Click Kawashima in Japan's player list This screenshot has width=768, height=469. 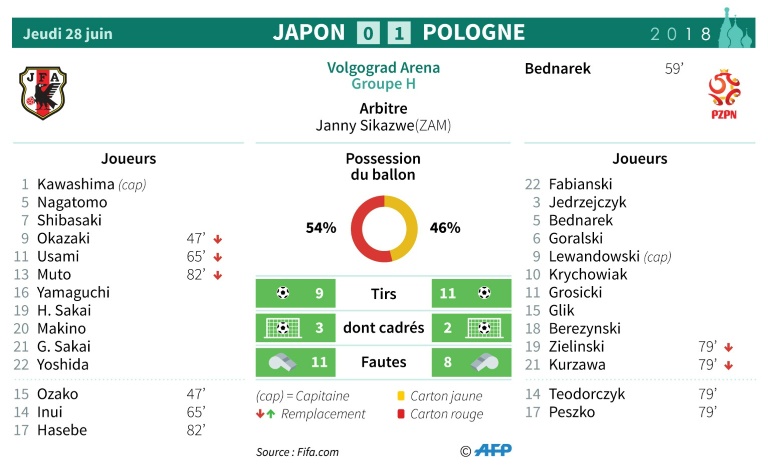[x=76, y=184]
